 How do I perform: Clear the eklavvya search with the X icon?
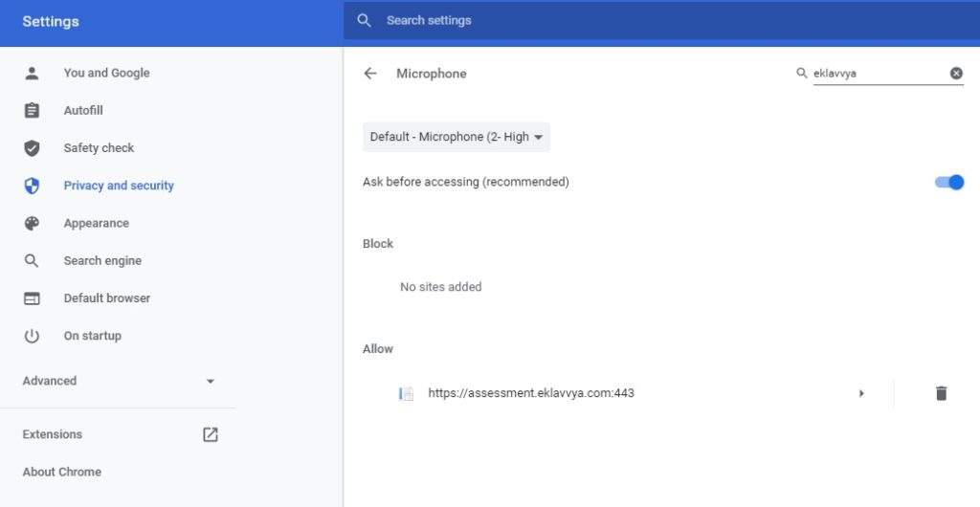pyautogui.click(x=956, y=73)
